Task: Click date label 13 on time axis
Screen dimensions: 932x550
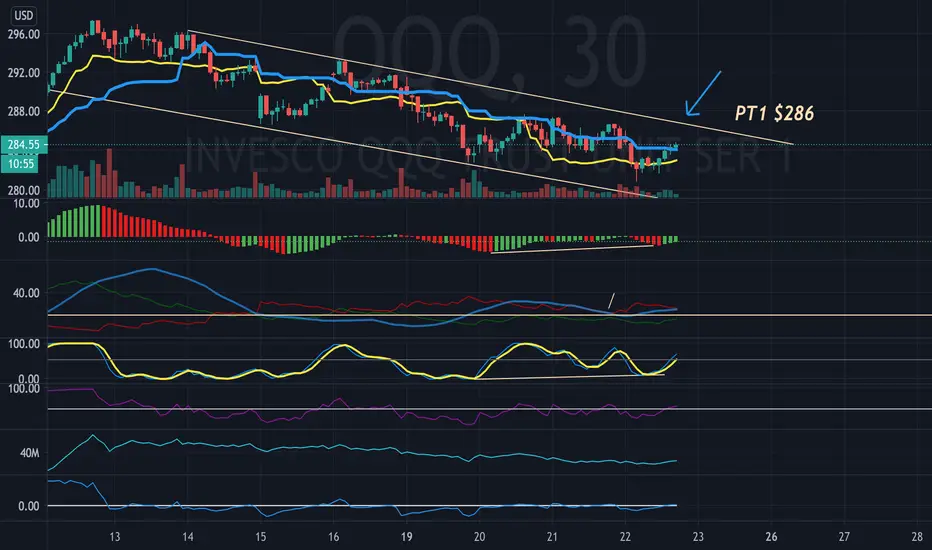Action: pos(115,537)
